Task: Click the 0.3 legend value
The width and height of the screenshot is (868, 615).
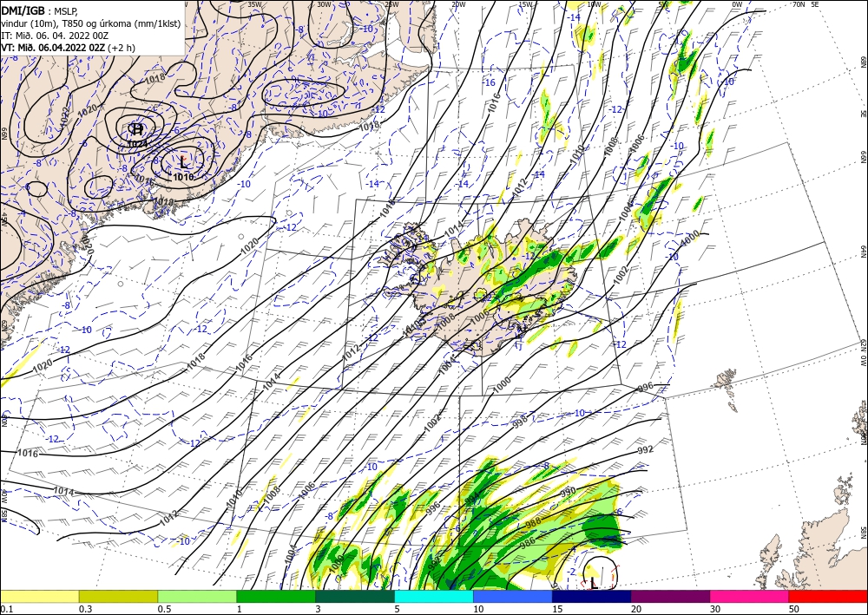Action: click(x=85, y=609)
